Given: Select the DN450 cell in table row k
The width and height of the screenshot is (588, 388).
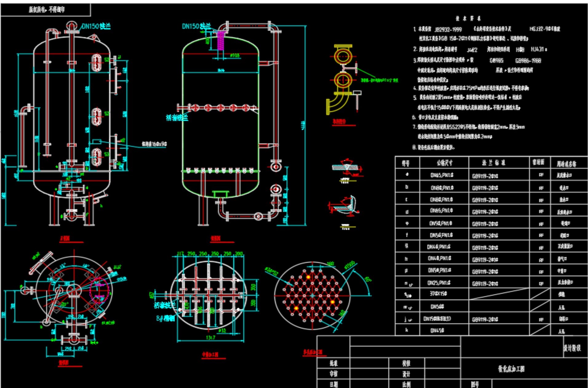Looking at the screenshot, I should click(437, 331).
